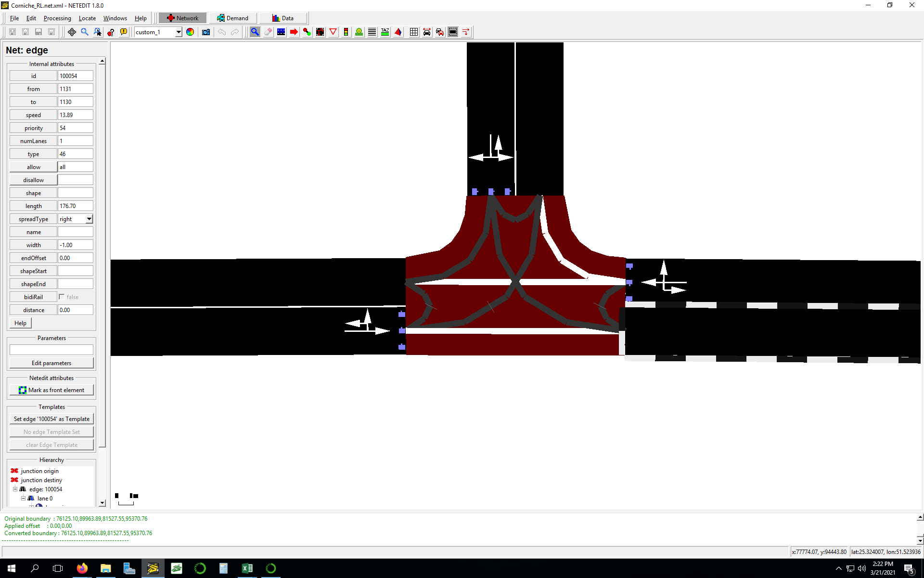This screenshot has width=924, height=578.
Task: Toggle grid display in the toolbar
Action: point(414,32)
